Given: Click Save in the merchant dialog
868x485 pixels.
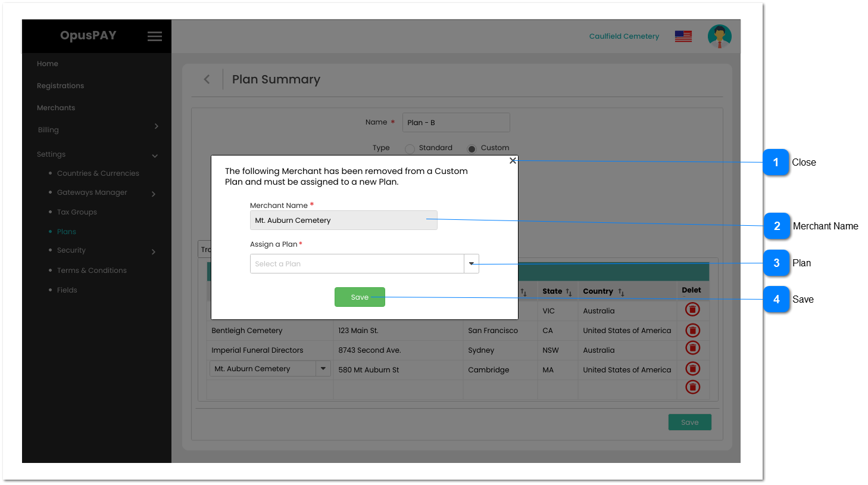Looking at the screenshot, I should pyautogui.click(x=360, y=297).
